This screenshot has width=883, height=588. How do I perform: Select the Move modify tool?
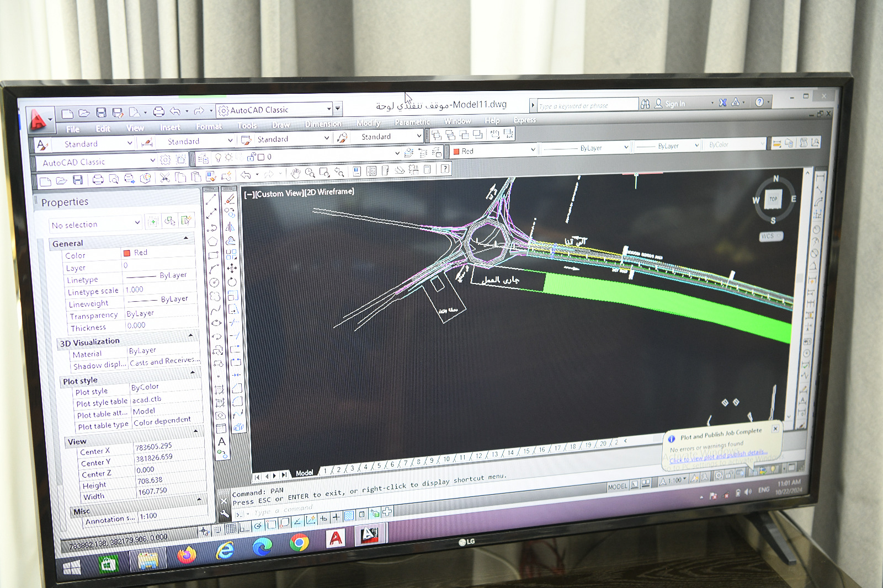pyautogui.click(x=232, y=268)
